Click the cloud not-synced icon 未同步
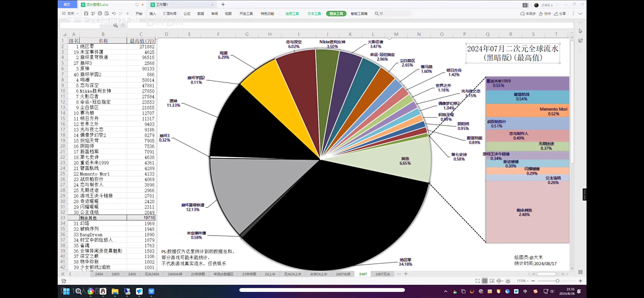The image size is (644, 298). (528, 13)
